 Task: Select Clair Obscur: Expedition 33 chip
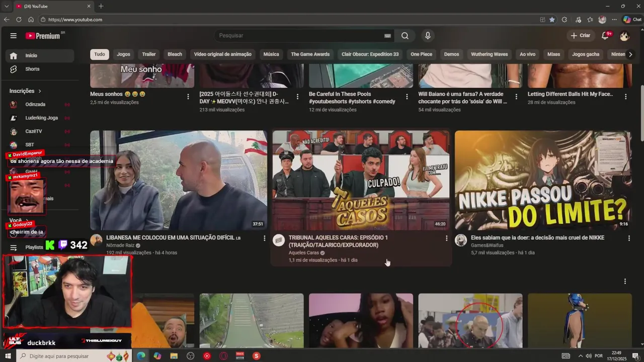tap(370, 54)
